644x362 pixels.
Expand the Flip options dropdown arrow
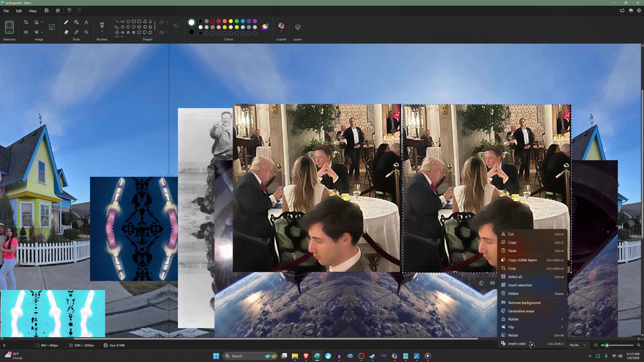point(41,32)
